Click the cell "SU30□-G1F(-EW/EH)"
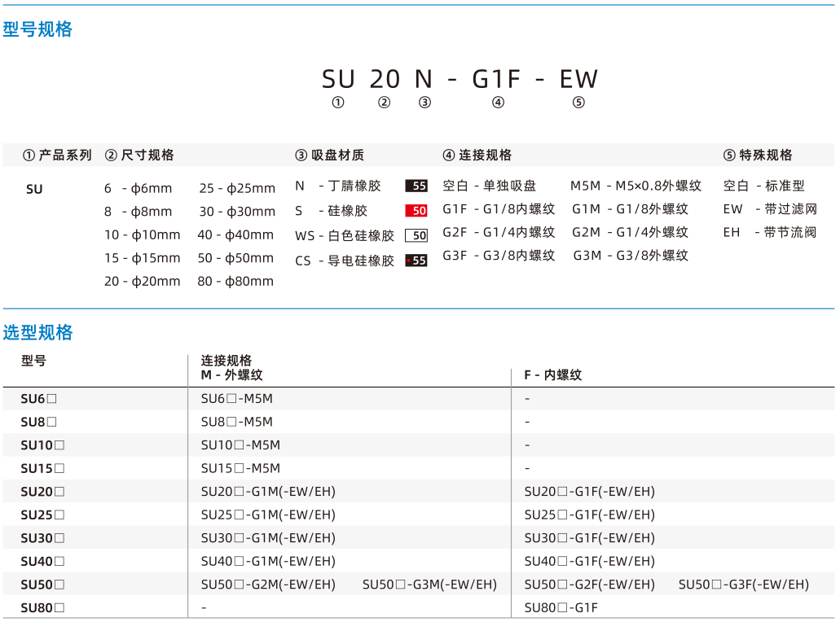The width and height of the screenshot is (840, 622). [590, 538]
